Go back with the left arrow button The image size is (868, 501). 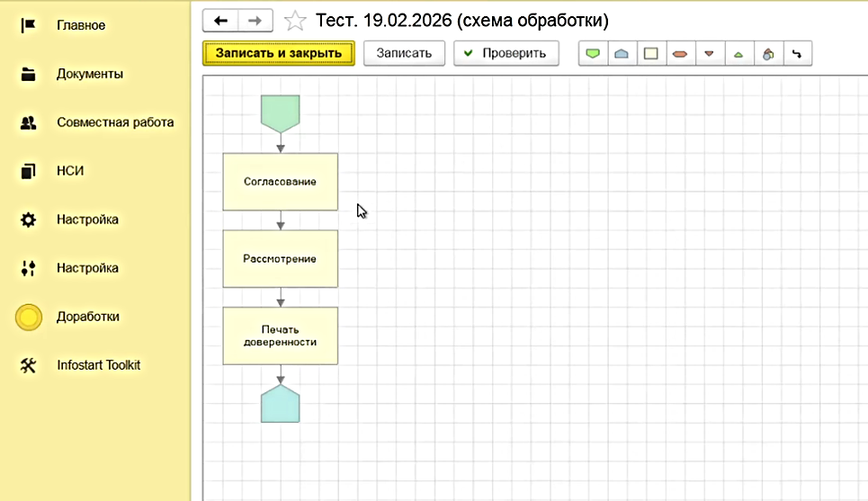(221, 20)
